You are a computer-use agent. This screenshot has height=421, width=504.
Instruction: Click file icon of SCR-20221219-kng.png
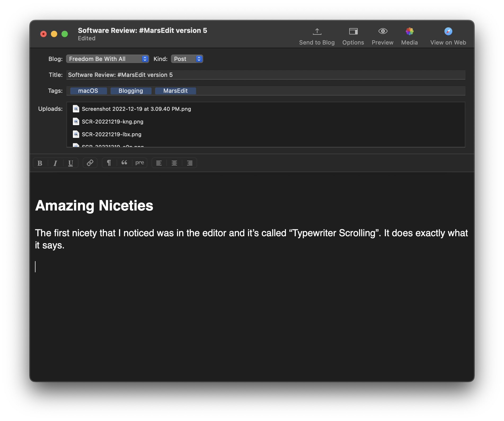[x=76, y=121]
